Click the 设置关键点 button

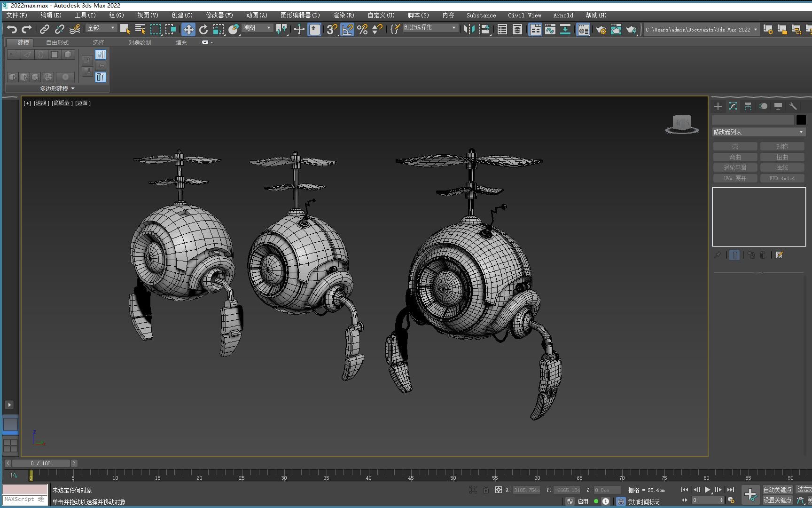tap(777, 500)
